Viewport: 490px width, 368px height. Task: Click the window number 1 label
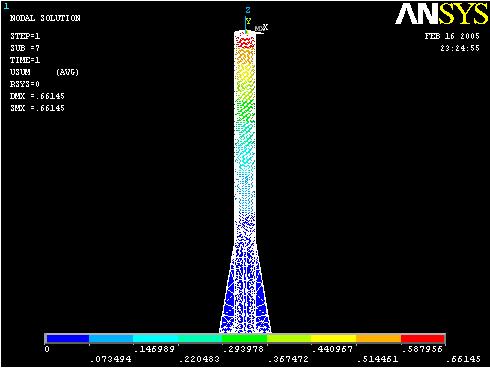pos(6,6)
